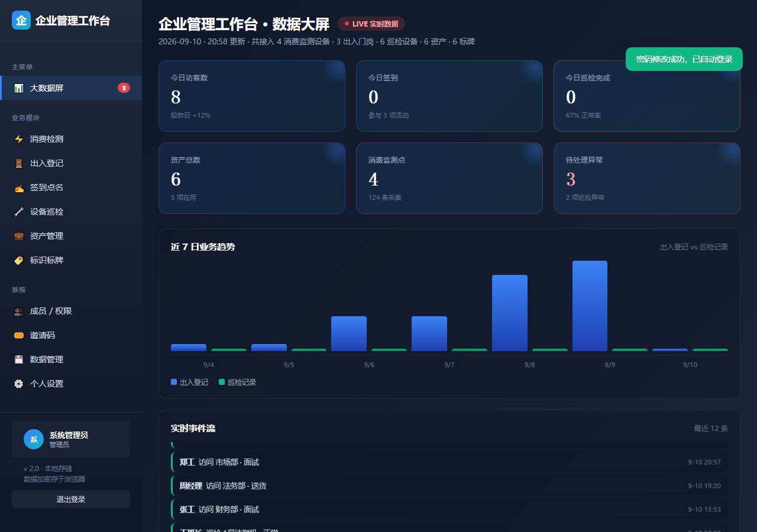Click the 较昨日 +12% text
Screen dimensions: 757x532
click(x=190, y=115)
